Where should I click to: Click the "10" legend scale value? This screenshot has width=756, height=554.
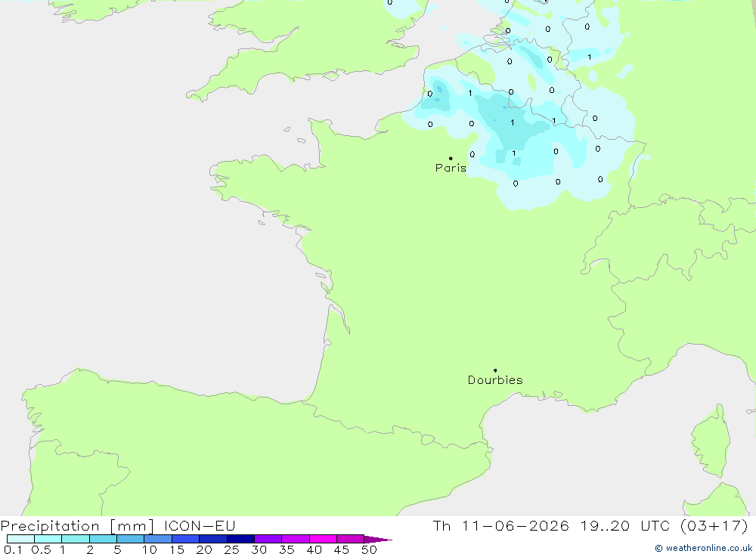(150, 549)
